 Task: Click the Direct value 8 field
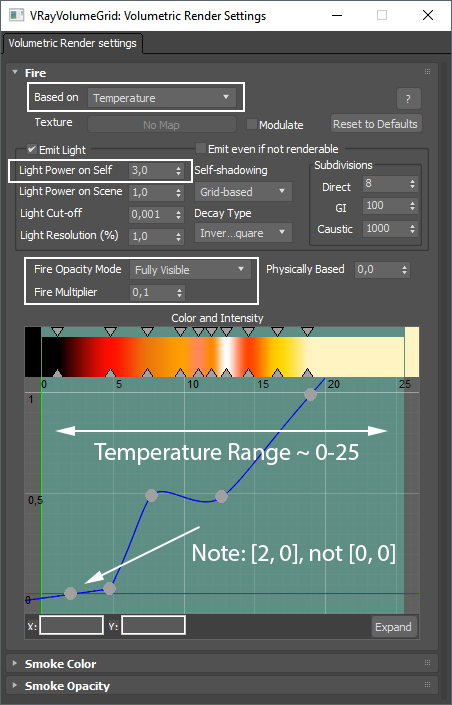386,184
